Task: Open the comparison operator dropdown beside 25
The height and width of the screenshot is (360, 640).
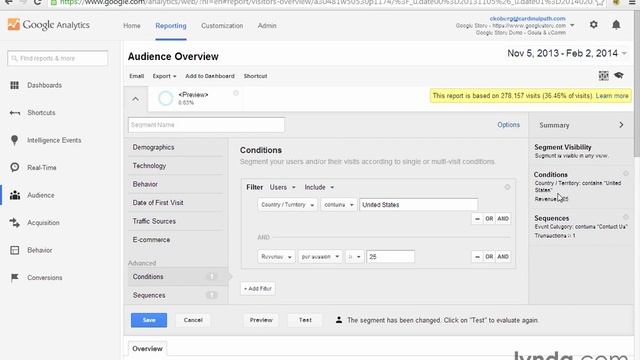Action: [354, 257]
